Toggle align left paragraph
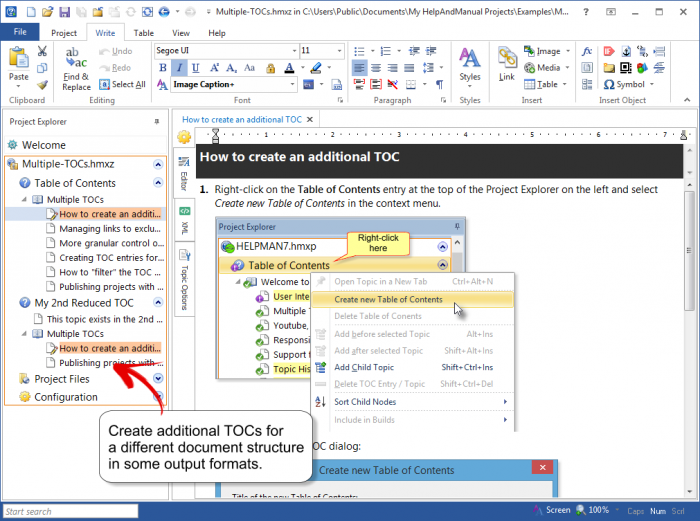The image size is (700, 521). pos(359,68)
